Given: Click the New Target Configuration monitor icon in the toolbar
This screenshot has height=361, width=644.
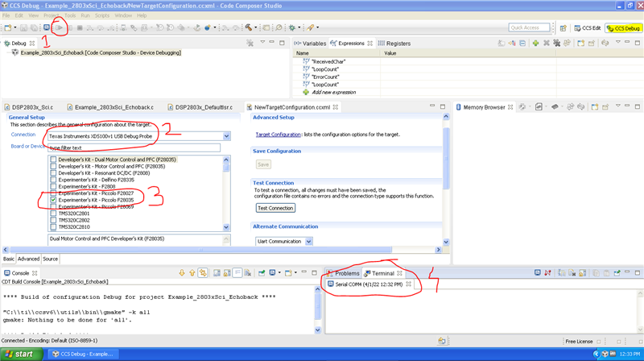Looking at the screenshot, I should 47,27.
